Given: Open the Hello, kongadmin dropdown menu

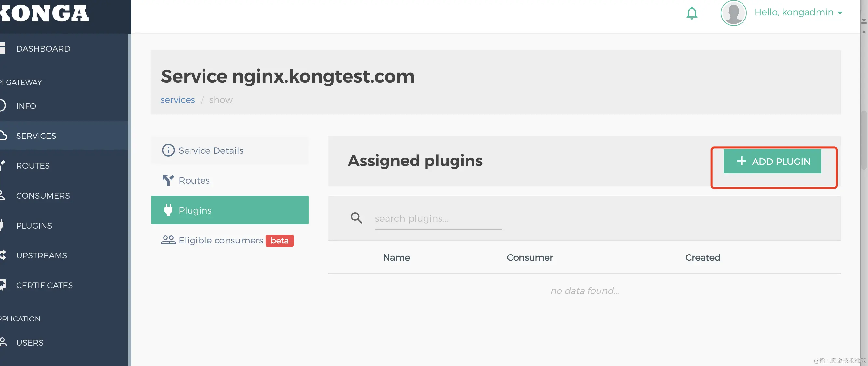Looking at the screenshot, I should 798,12.
